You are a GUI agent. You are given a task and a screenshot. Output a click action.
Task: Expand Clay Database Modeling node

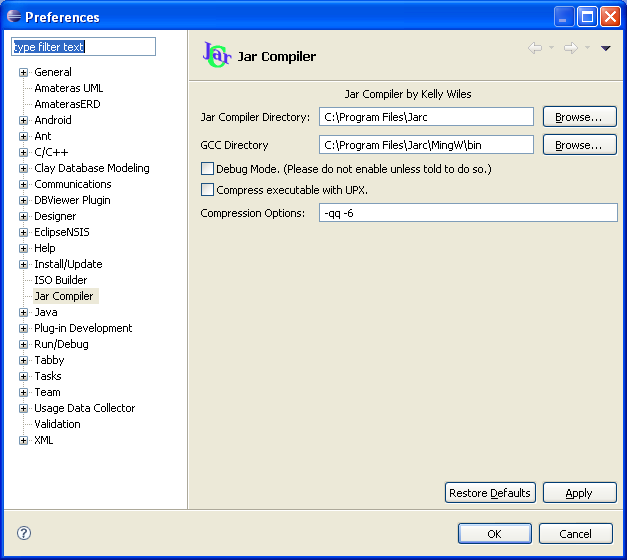click(23, 168)
